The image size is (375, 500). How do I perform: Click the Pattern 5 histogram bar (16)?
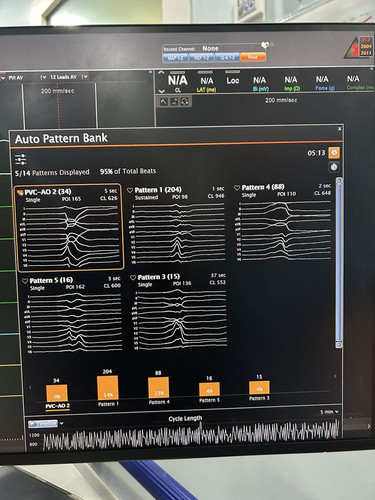coord(209,390)
